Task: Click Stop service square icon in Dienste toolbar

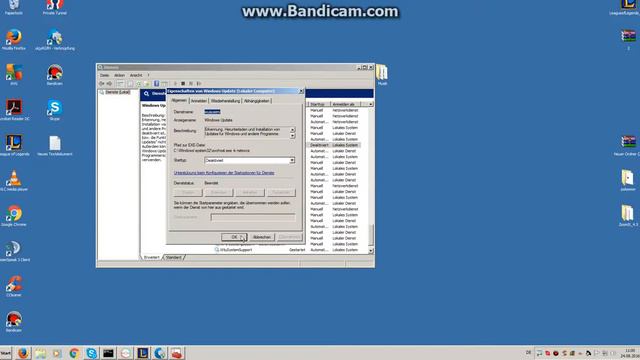Action: [x=183, y=83]
